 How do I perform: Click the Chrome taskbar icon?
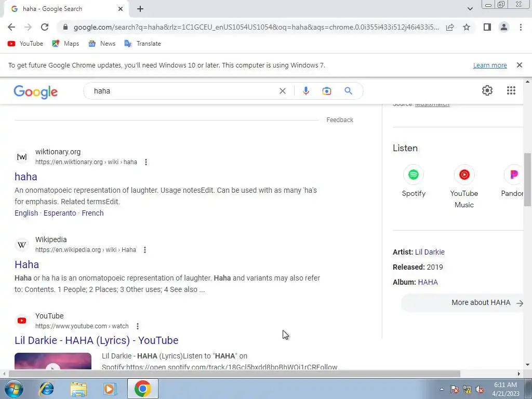pyautogui.click(x=142, y=389)
